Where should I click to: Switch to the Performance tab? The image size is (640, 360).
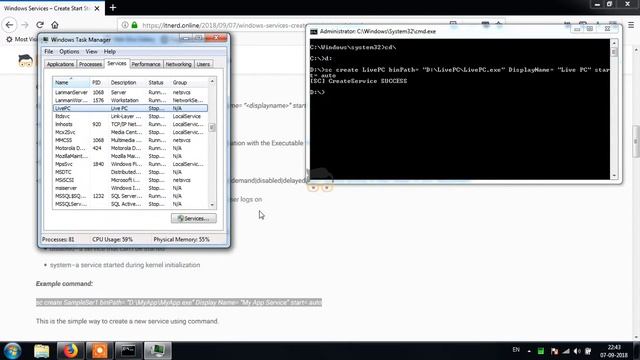(x=146, y=64)
